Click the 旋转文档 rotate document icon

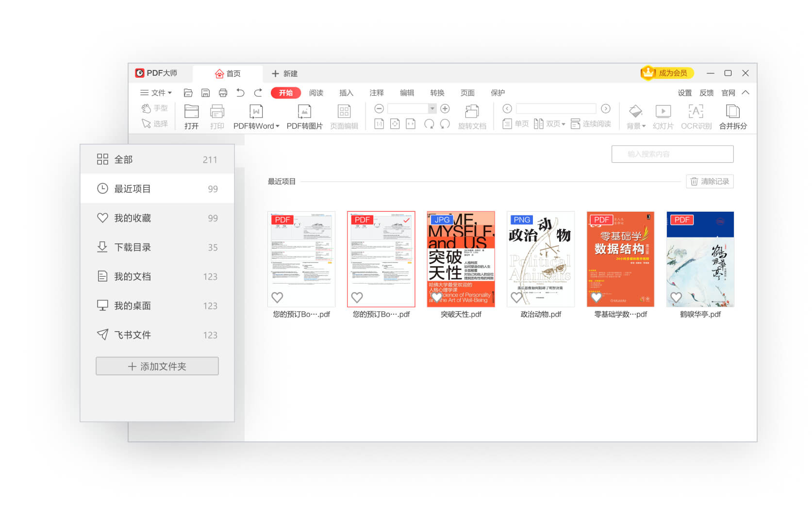tap(472, 112)
